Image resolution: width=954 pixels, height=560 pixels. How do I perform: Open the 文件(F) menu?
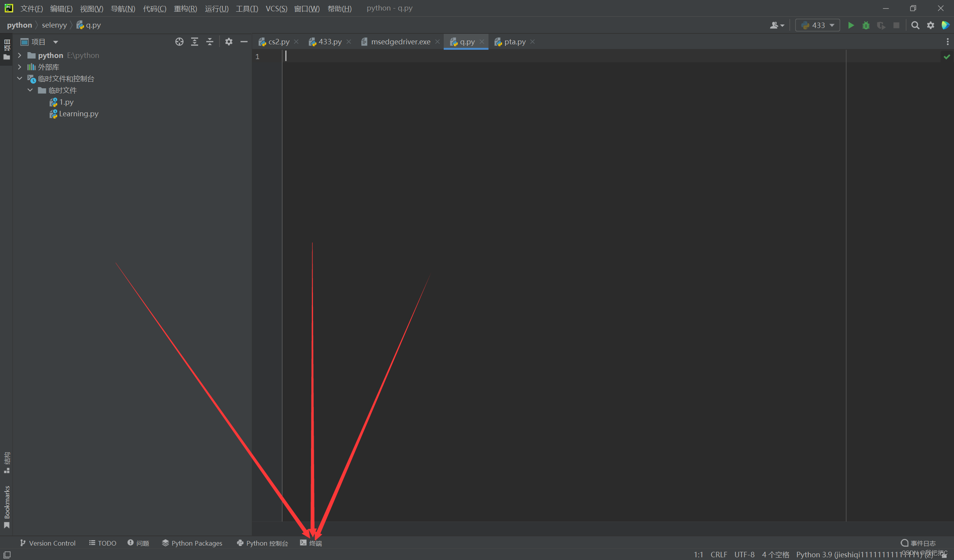32,9
